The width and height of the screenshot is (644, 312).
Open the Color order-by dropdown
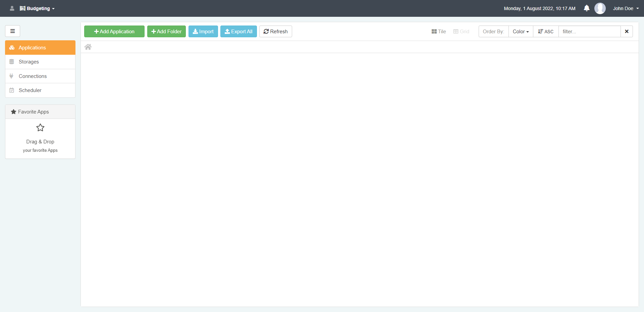[x=521, y=32]
